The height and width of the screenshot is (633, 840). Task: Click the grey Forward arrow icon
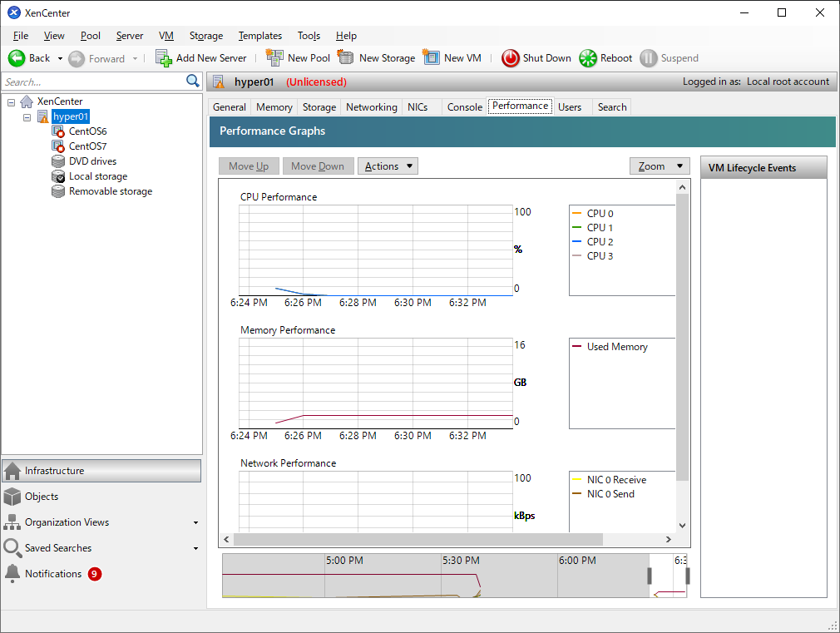tap(77, 58)
